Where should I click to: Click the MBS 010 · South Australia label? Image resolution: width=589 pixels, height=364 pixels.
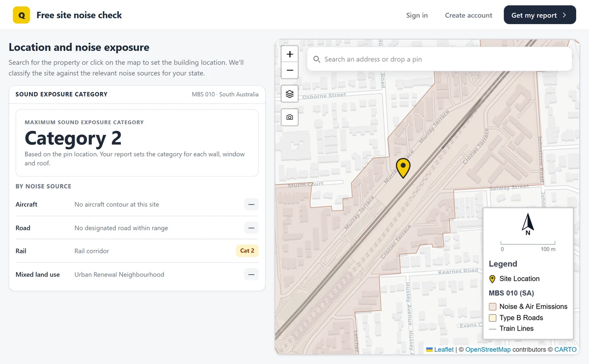click(225, 94)
